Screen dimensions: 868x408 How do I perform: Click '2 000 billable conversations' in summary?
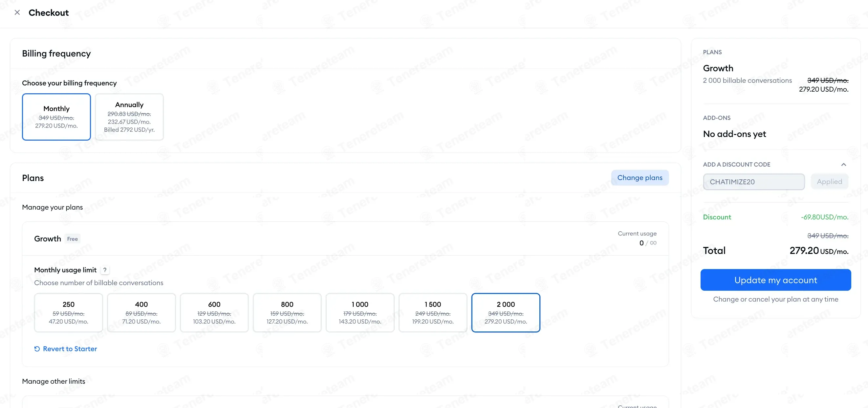[x=747, y=80]
